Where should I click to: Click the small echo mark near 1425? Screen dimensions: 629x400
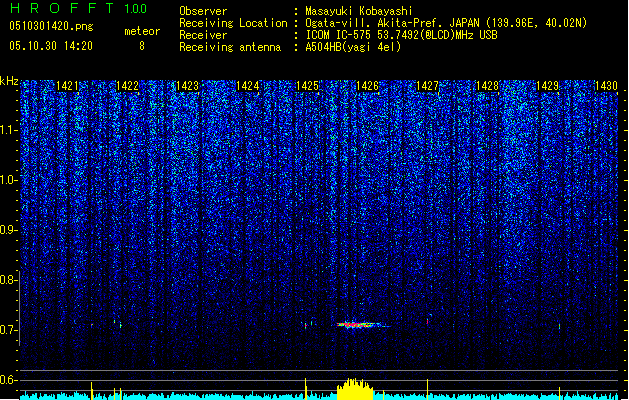tap(306, 325)
